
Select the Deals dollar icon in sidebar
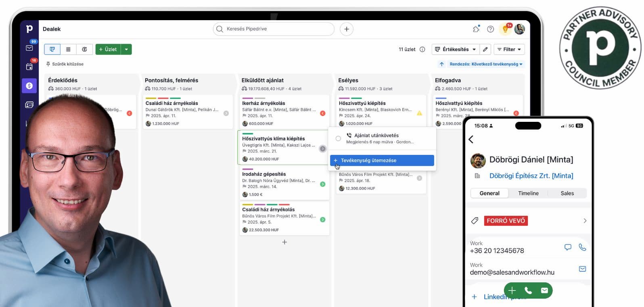point(29,86)
